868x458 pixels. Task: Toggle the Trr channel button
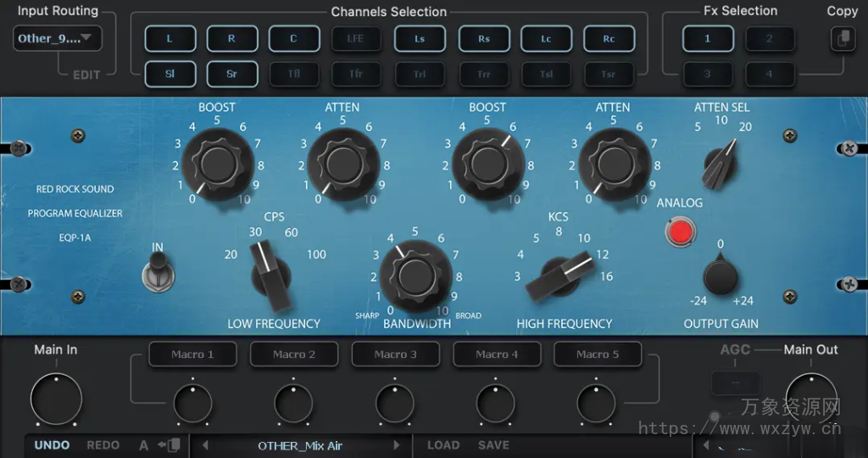coord(484,74)
